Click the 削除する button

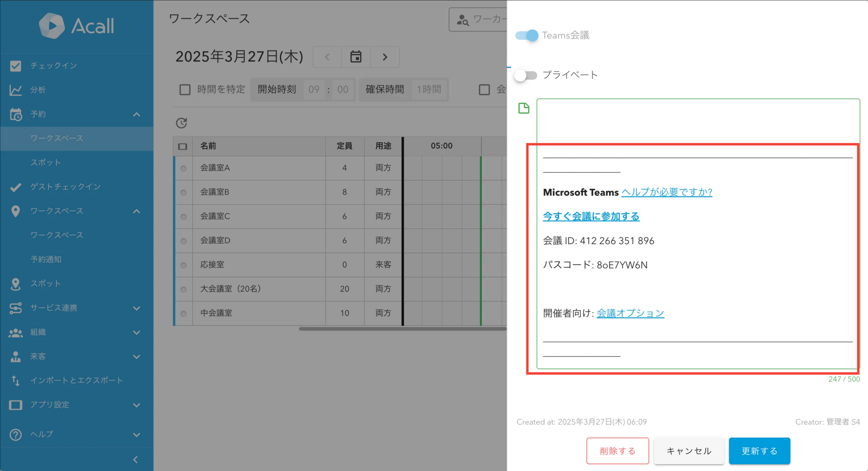617,451
